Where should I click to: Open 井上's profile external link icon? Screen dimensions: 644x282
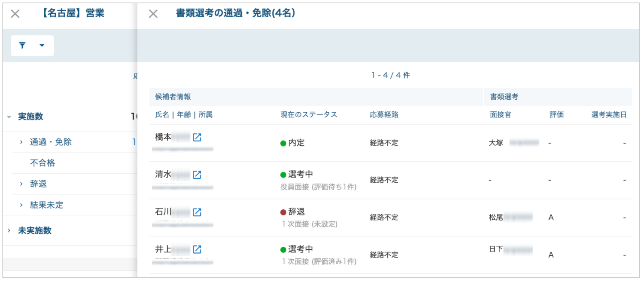(197, 249)
